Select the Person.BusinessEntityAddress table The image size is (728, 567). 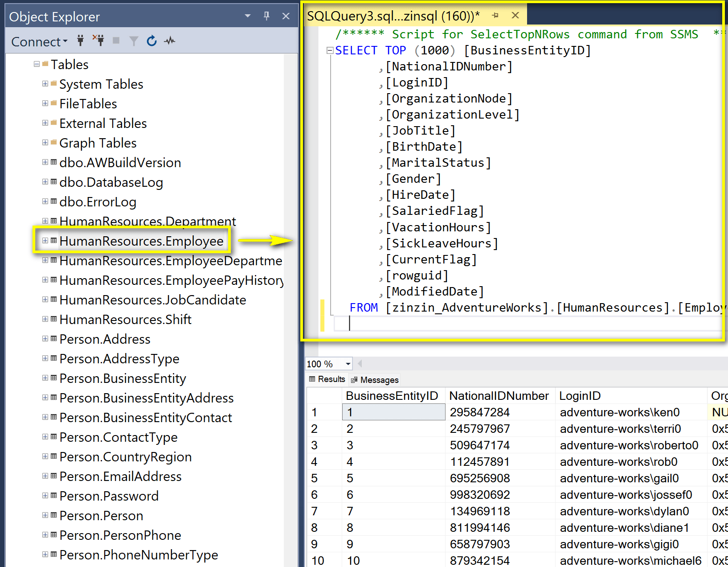(x=147, y=398)
